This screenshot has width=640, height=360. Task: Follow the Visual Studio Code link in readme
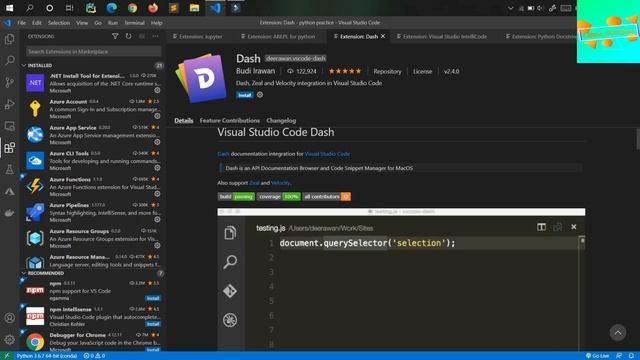(x=327, y=154)
